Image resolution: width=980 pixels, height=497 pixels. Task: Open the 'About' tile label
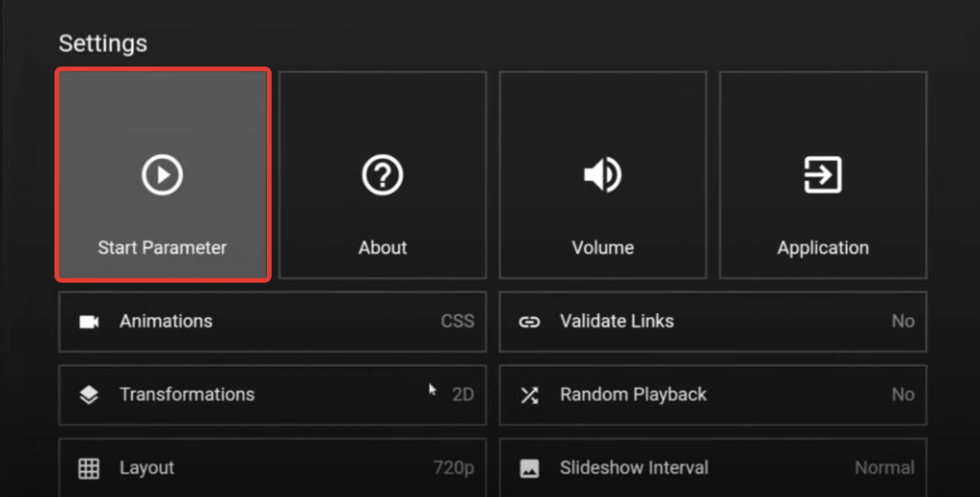pyautogui.click(x=382, y=247)
